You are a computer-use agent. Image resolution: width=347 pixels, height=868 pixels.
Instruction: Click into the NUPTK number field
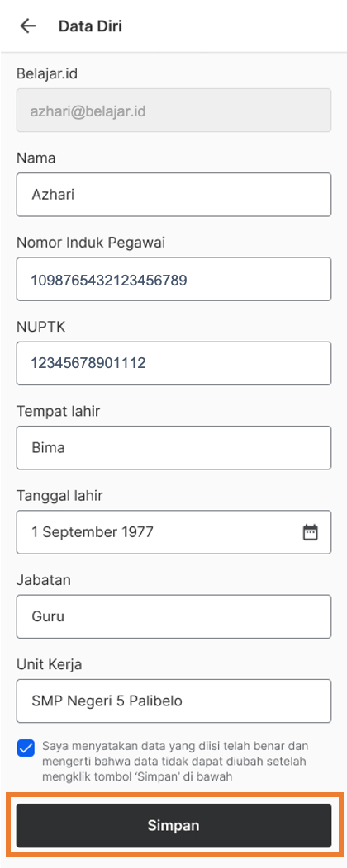coord(173,363)
